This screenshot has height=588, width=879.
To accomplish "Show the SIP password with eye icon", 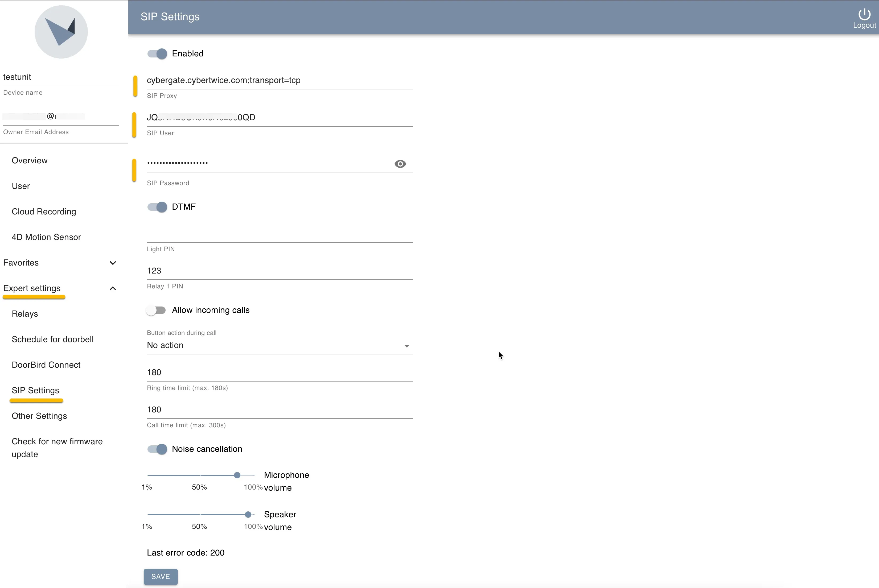I will 400,164.
